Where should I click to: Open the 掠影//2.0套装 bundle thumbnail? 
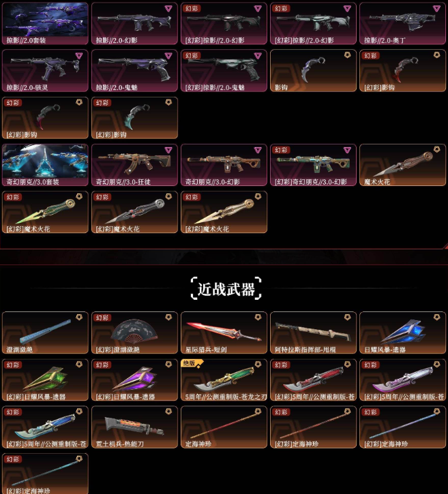click(45, 23)
